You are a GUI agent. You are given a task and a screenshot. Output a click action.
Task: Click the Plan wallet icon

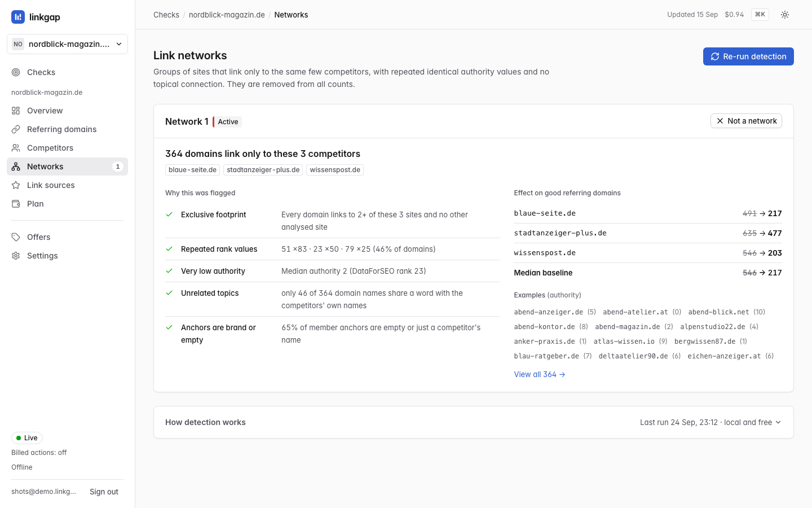[x=16, y=204]
